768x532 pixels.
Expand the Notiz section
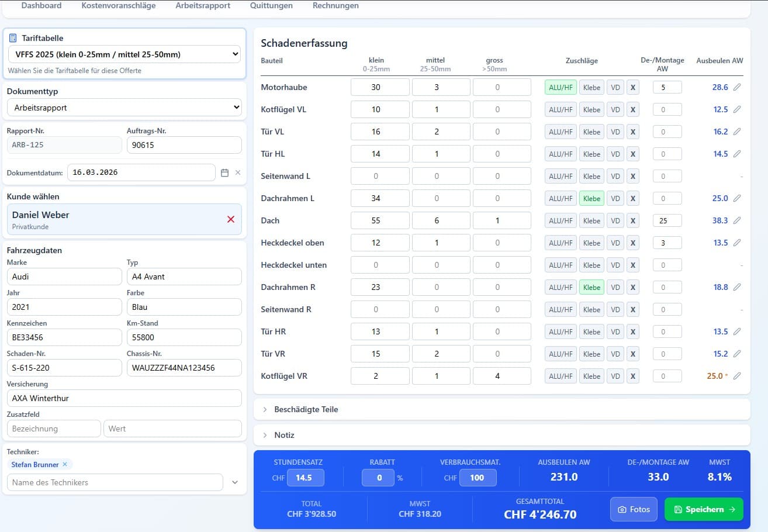[284, 435]
